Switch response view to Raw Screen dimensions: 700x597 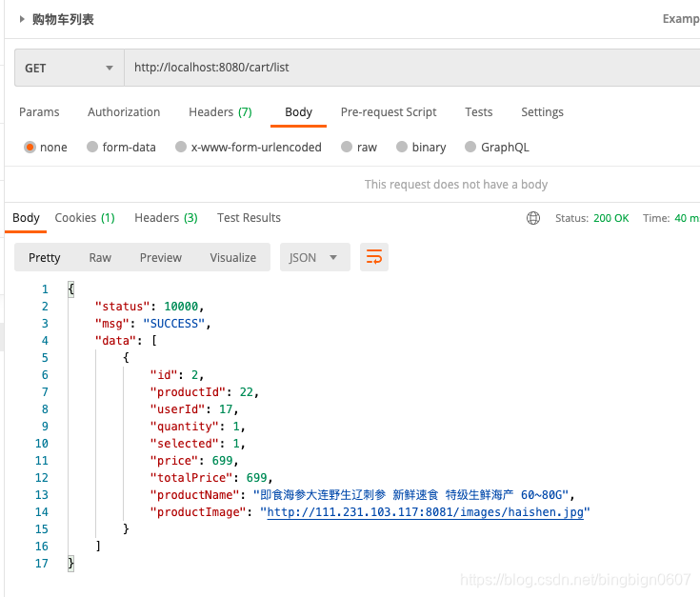coord(100,257)
